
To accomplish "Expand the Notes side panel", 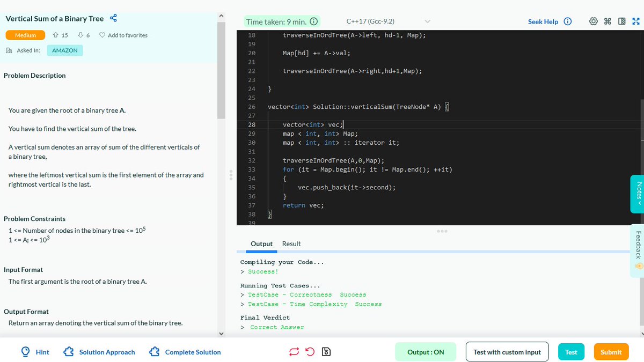I will click(x=637, y=195).
